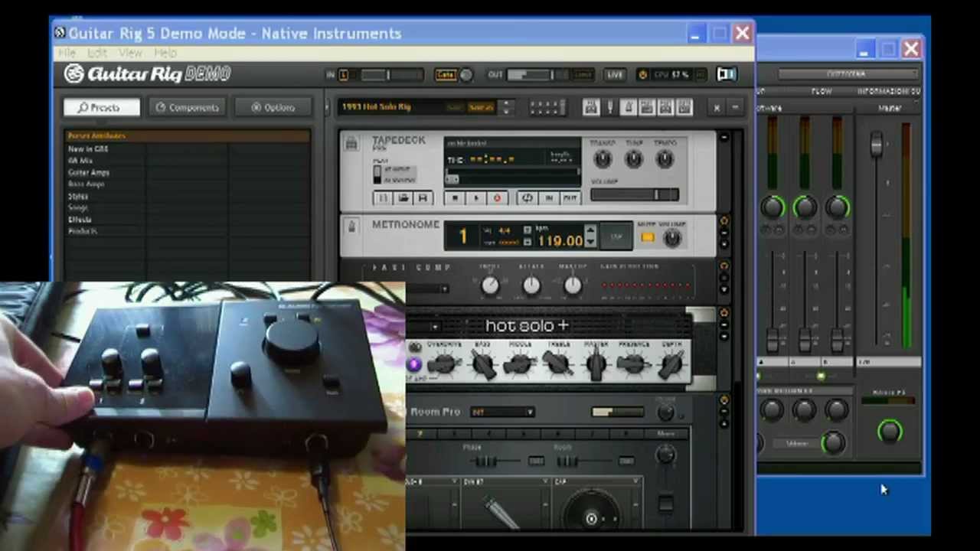Screen dimensions: 980x551
Task: Open metronome sync dropdown
Action: pos(527,242)
